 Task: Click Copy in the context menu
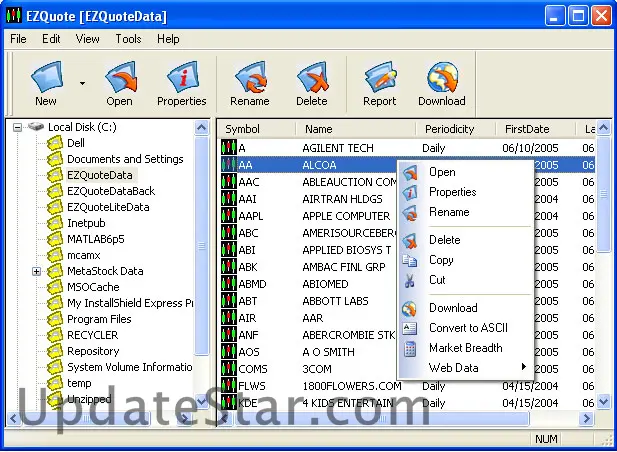pyautogui.click(x=441, y=260)
